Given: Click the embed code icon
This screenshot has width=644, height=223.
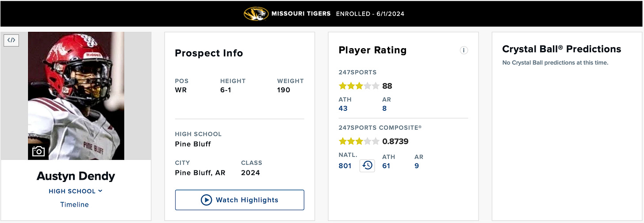Looking at the screenshot, I should tap(11, 40).
